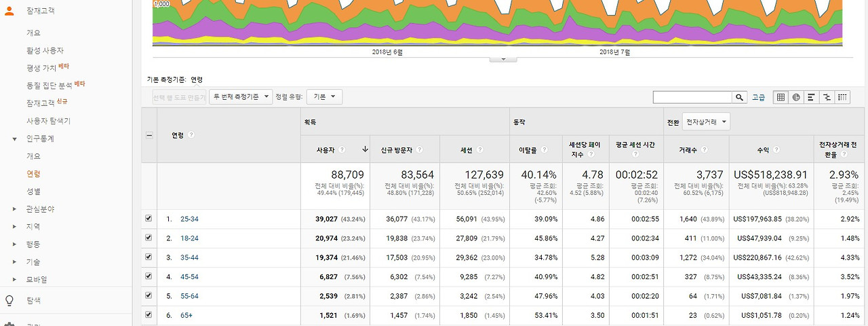Screen dimensions: 868x326
Task: Click the 65+ age group link
Action: coord(186,314)
